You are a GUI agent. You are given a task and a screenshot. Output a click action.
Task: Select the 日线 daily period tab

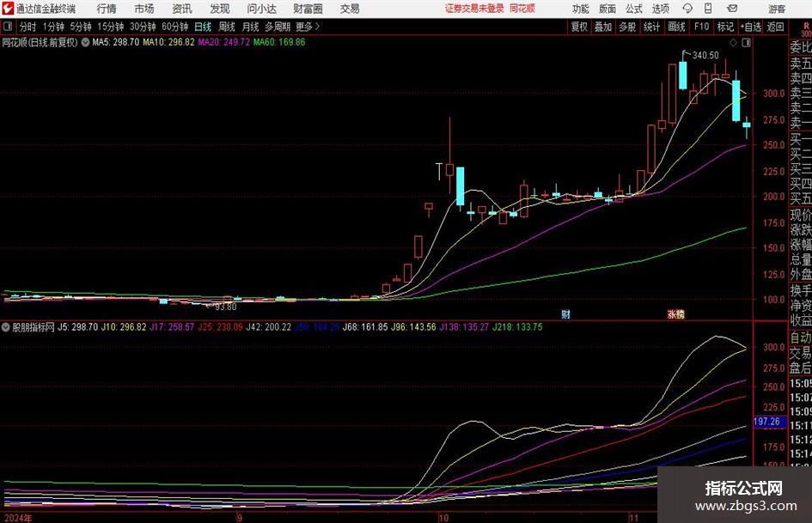(203, 27)
